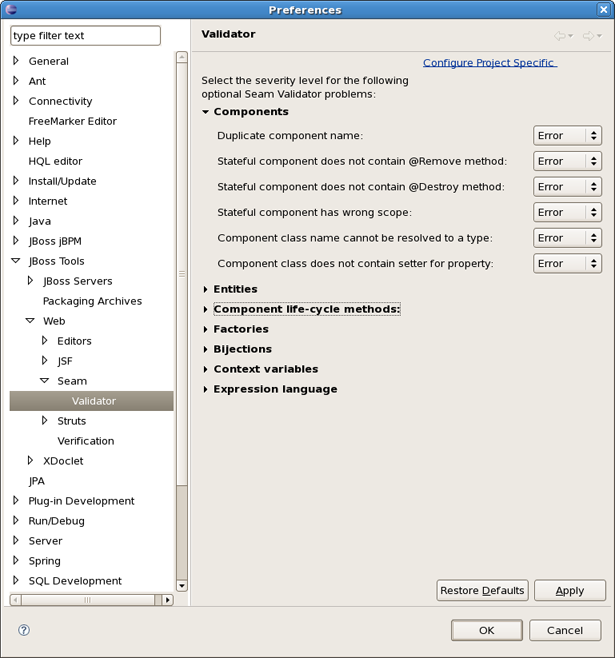
Task: Expand the Run/Debug tree node
Action: pos(16,520)
